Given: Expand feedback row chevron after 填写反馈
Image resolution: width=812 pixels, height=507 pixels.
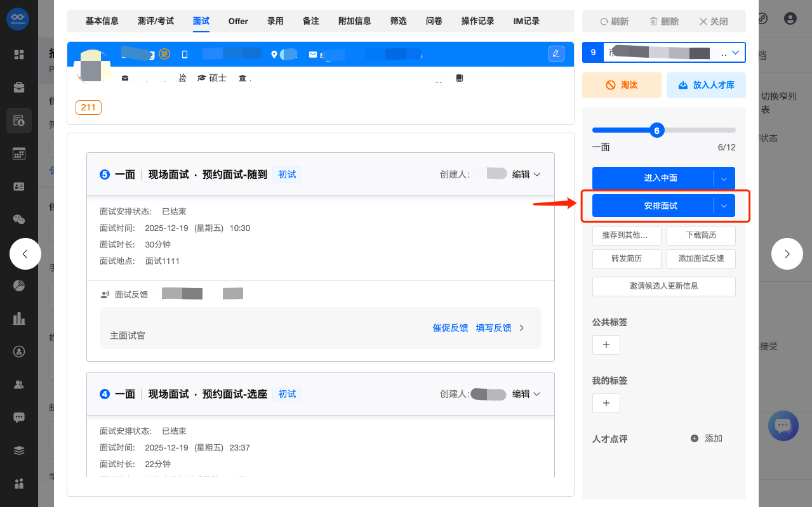Looking at the screenshot, I should coord(522,328).
